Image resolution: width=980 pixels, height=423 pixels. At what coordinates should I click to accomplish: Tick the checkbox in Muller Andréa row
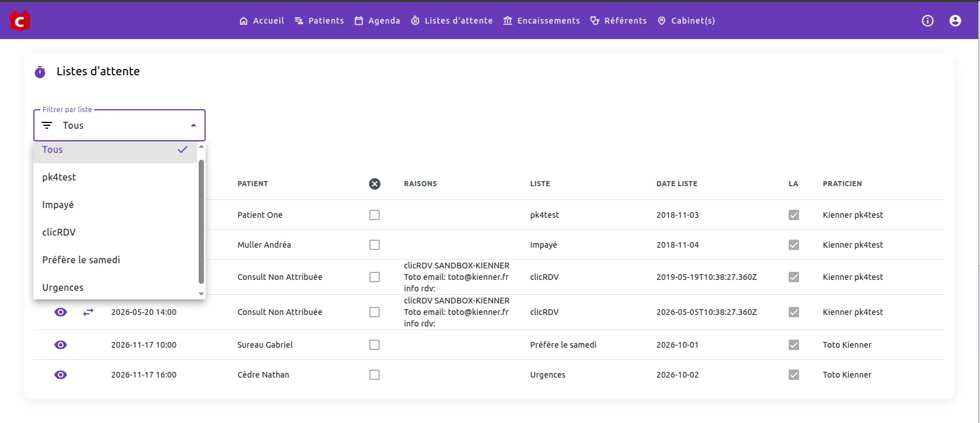(x=375, y=245)
